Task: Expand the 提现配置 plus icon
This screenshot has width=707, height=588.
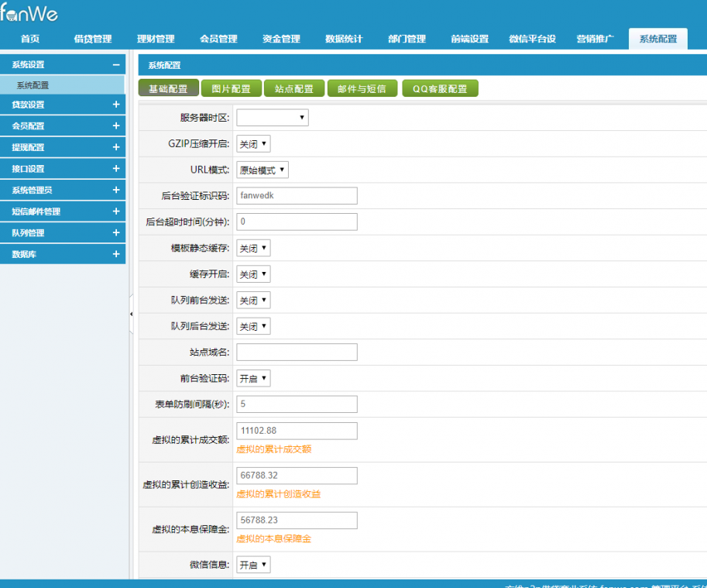Action: point(115,147)
